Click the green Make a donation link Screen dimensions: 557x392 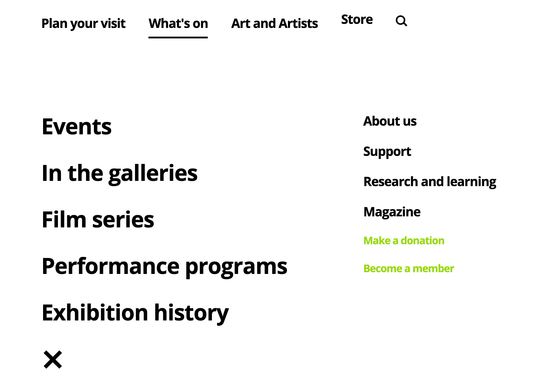pyautogui.click(x=404, y=241)
